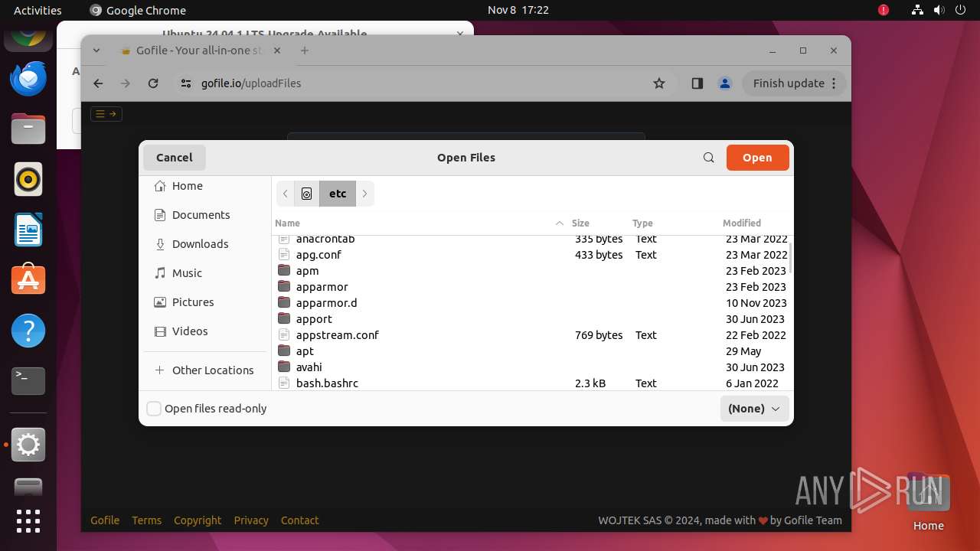Close the Gofile tab

pos(277,51)
